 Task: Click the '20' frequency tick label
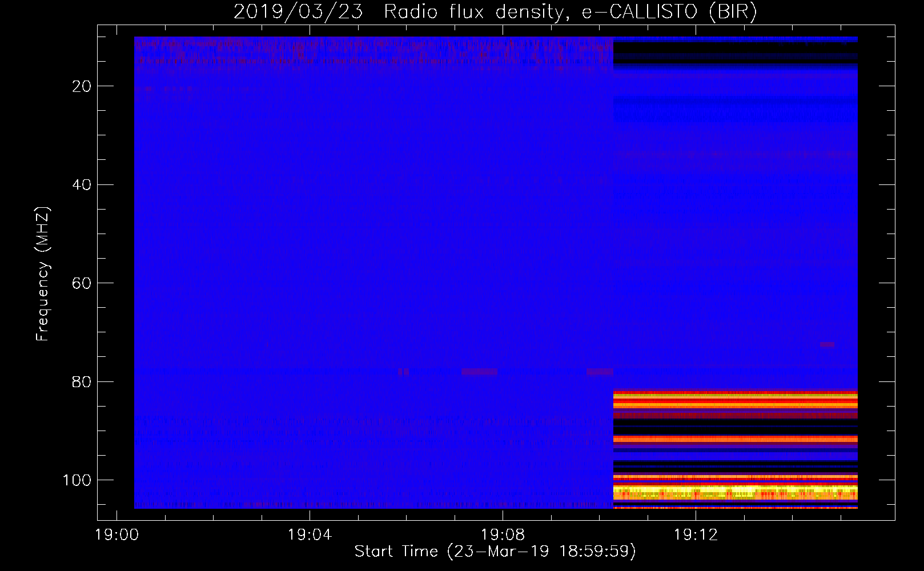click(x=82, y=87)
